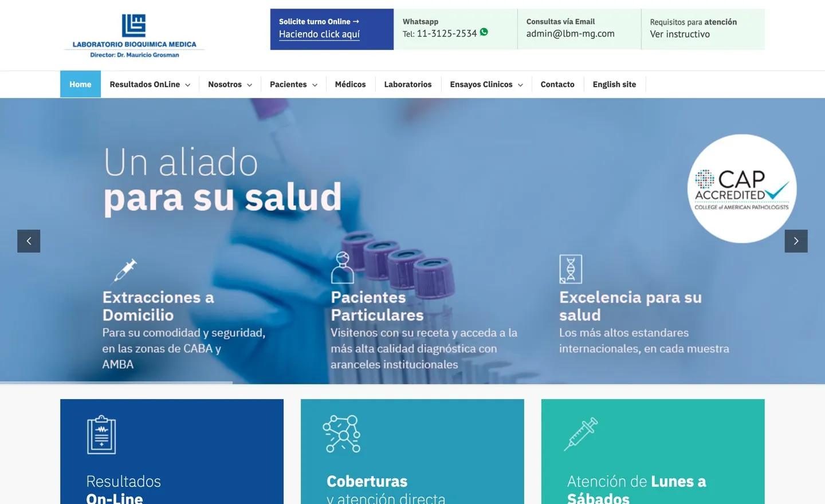Switch to the English site

pos(614,84)
